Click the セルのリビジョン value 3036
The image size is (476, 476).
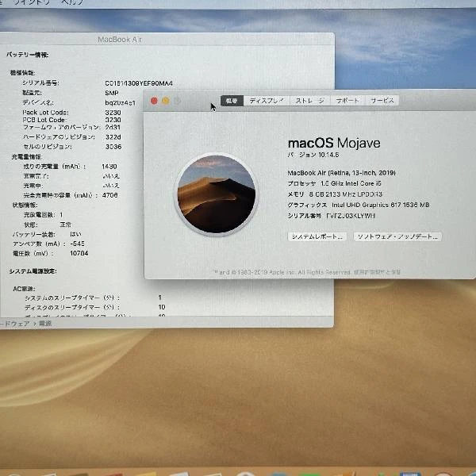(113, 147)
